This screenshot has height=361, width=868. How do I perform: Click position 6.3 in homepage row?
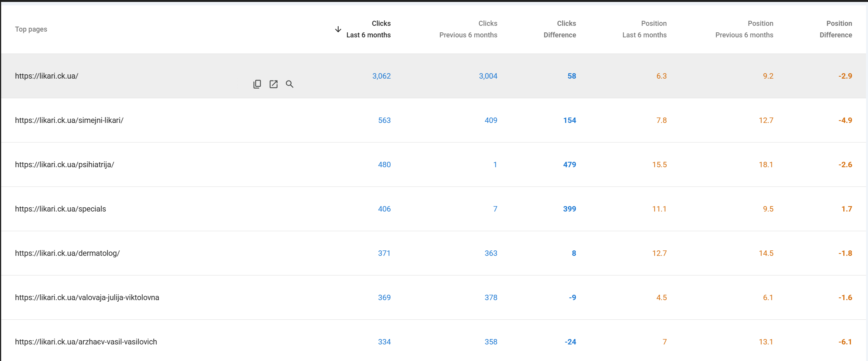tap(661, 76)
